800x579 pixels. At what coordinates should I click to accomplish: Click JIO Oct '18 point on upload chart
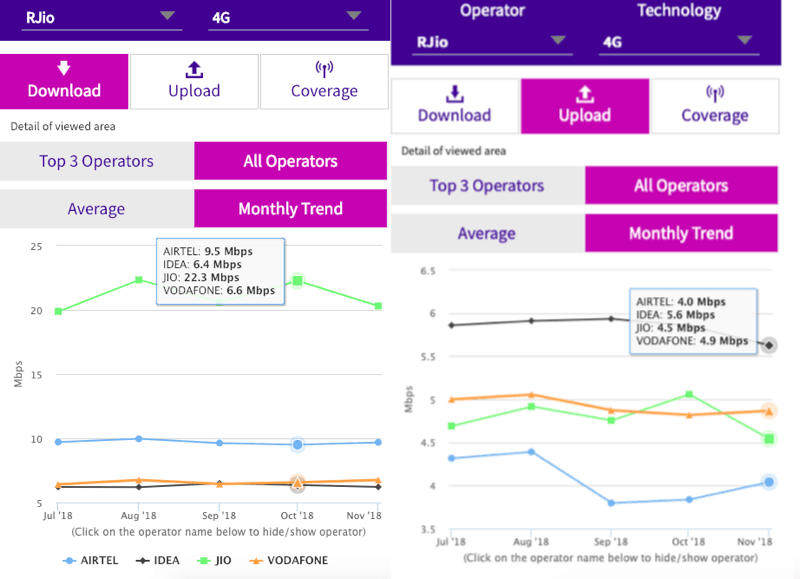pos(689,394)
